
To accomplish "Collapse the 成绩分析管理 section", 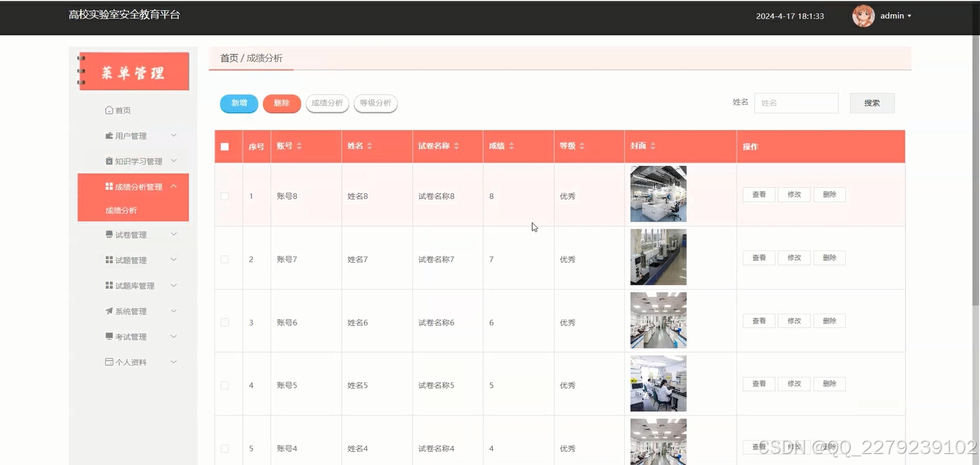I will click(173, 185).
